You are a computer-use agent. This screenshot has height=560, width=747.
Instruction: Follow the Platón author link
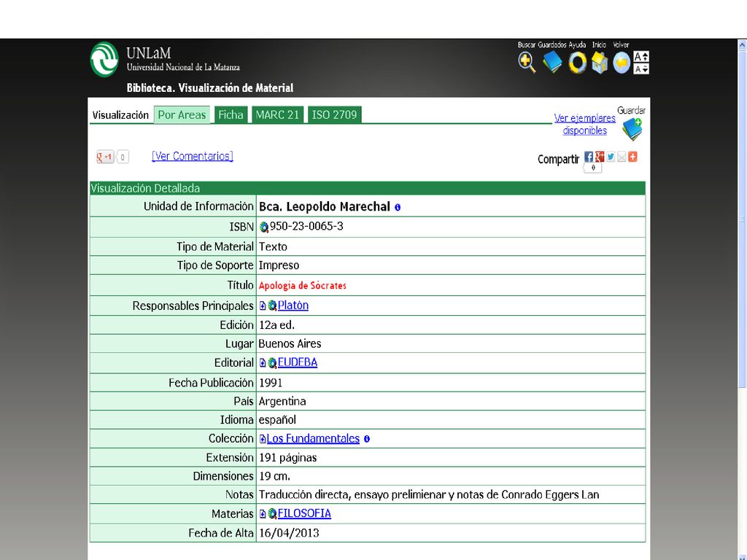(x=293, y=306)
